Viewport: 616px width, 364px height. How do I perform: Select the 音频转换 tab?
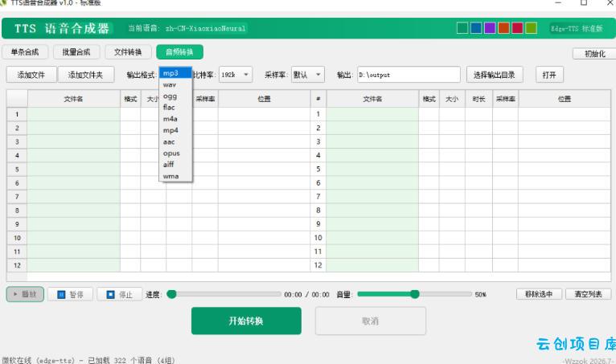[179, 52]
